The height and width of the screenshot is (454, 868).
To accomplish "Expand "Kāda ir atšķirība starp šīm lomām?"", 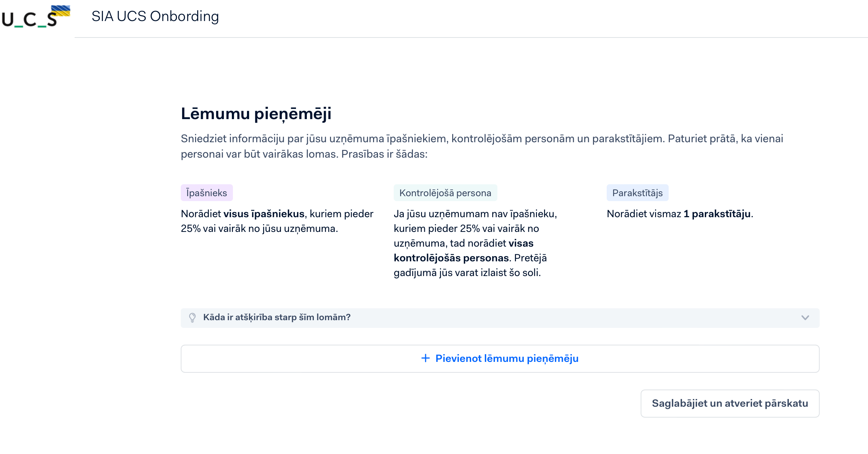I will point(277,317).
